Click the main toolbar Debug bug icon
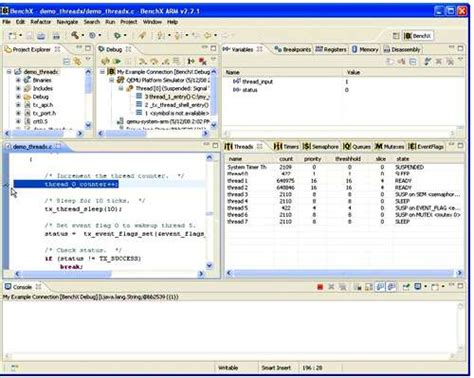This screenshot has width=474, height=378. (117, 35)
